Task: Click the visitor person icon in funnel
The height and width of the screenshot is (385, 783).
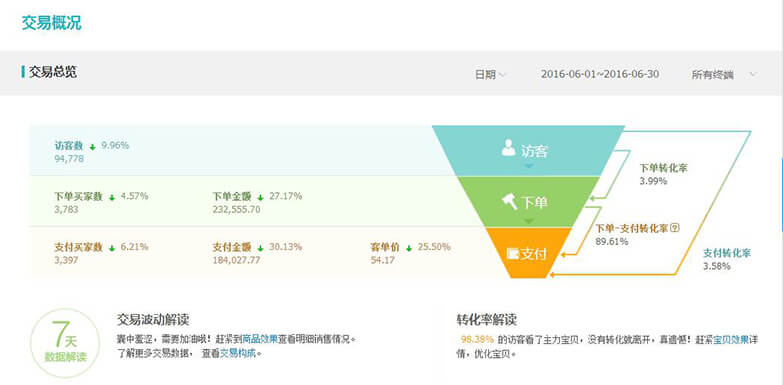Action: tap(508, 148)
